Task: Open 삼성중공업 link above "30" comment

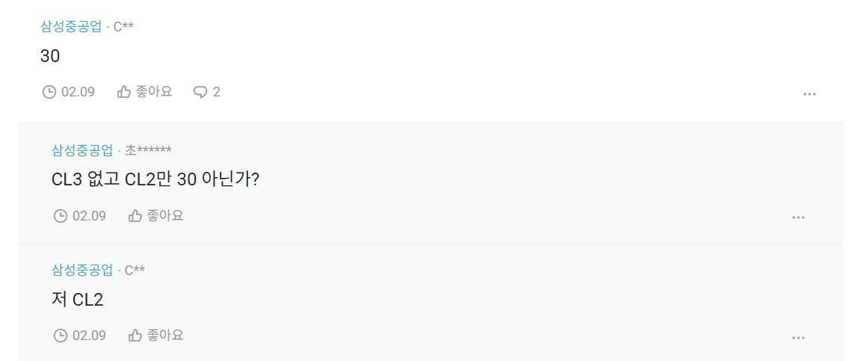Action: (72, 27)
